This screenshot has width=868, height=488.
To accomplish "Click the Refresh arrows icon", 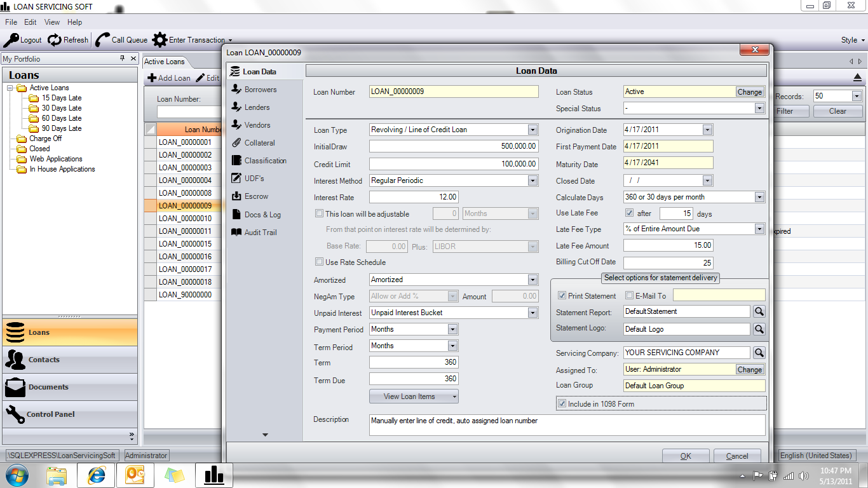I will (x=55, y=40).
